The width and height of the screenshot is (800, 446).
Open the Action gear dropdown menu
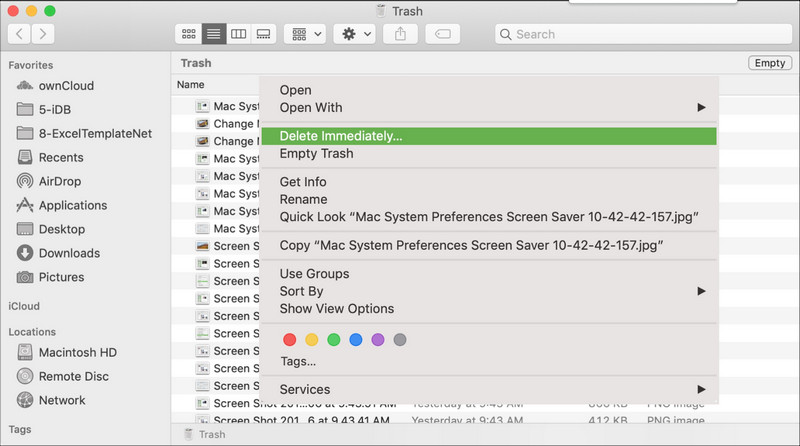pyautogui.click(x=355, y=34)
